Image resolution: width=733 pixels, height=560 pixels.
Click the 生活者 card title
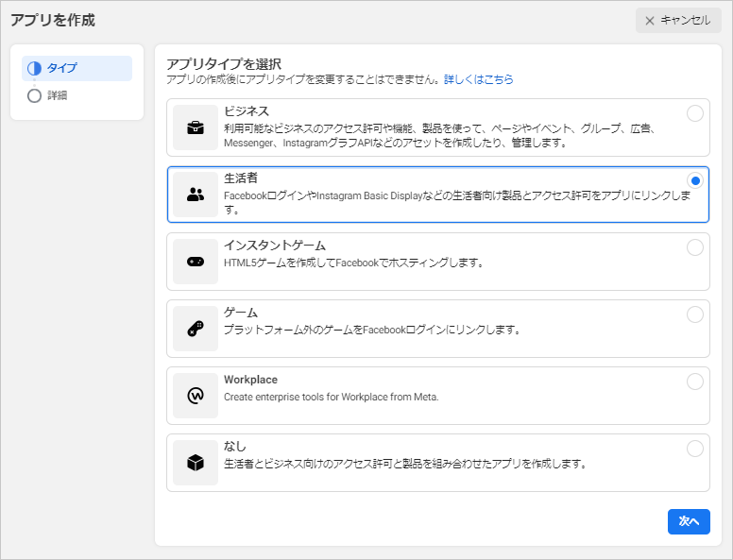point(241,178)
